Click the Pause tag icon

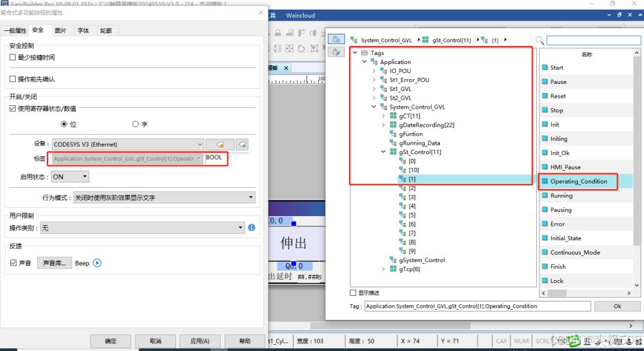point(544,81)
